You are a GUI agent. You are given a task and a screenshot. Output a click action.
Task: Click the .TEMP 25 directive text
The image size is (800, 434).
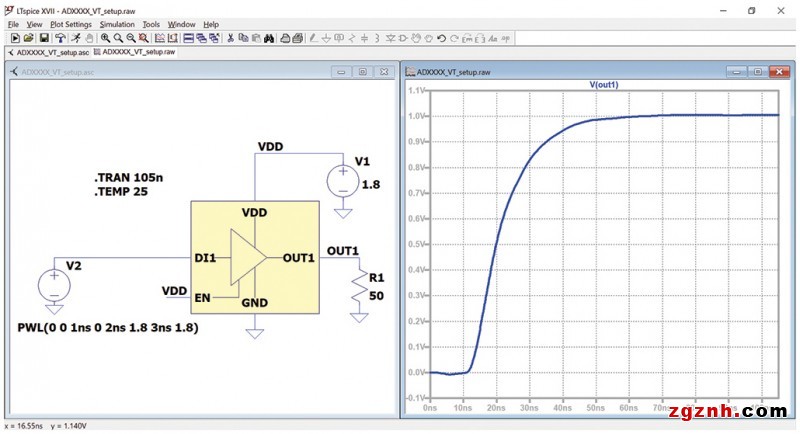[x=121, y=192]
